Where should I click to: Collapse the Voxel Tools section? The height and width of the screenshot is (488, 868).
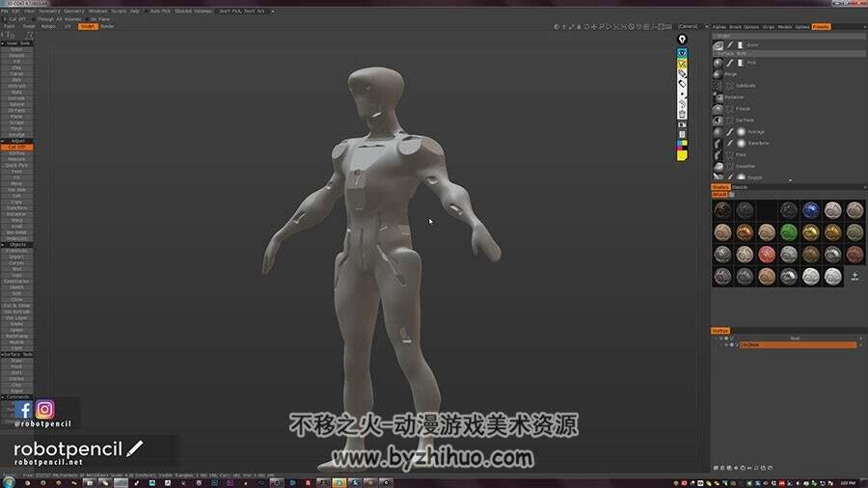pos(3,43)
